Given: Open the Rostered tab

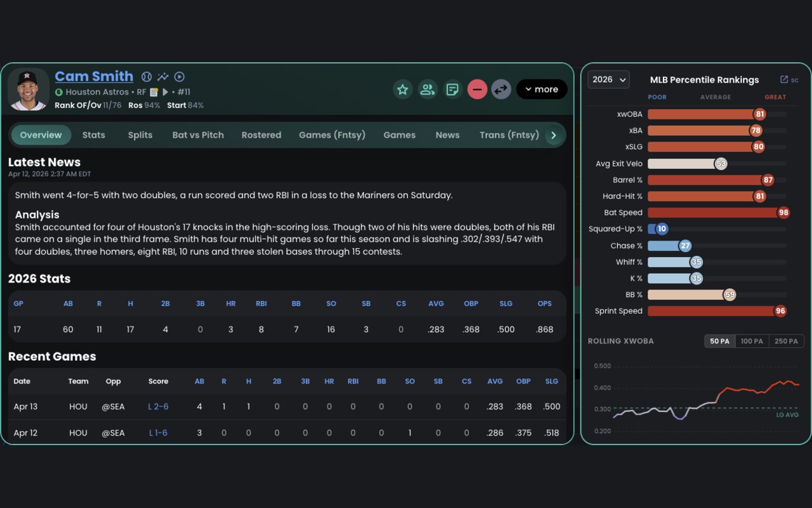Looking at the screenshot, I should coord(261,135).
